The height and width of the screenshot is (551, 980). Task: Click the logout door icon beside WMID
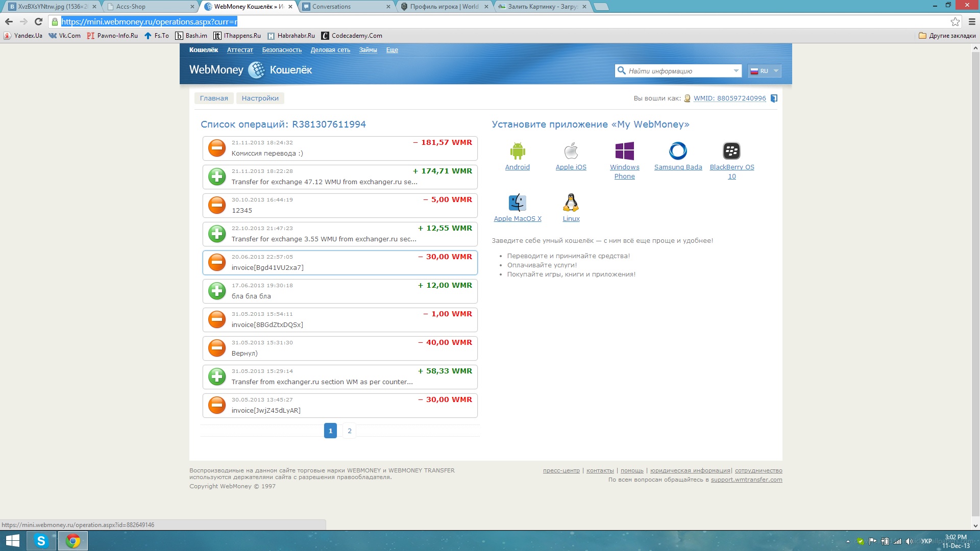[x=774, y=98]
